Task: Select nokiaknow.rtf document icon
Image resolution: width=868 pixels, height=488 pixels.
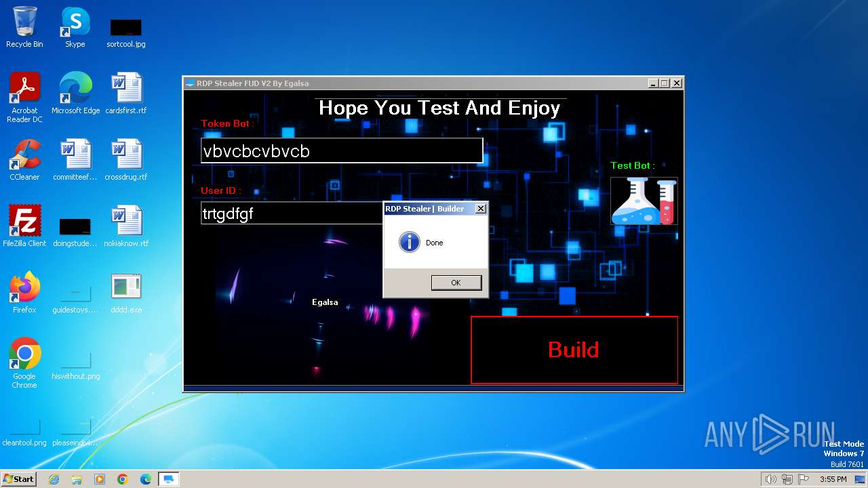Action: point(126,226)
